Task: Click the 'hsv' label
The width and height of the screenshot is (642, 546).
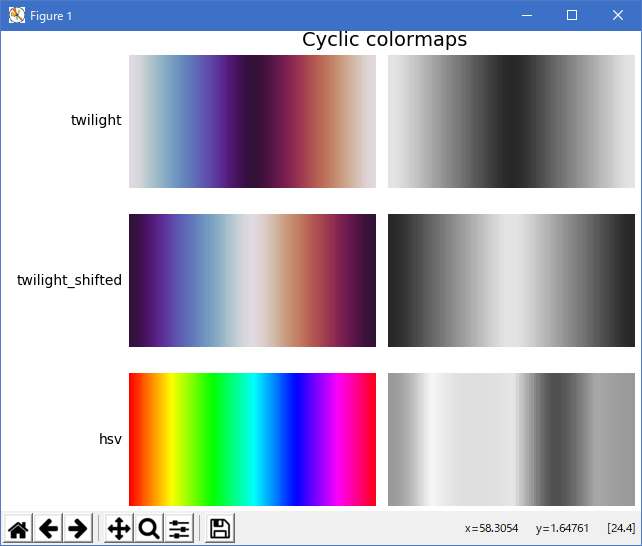Action: pos(111,439)
